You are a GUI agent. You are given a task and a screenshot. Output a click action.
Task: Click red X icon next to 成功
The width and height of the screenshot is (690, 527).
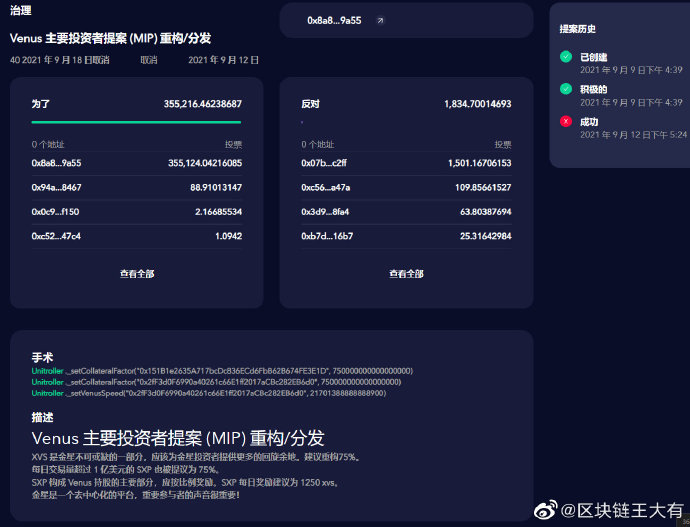click(x=566, y=121)
